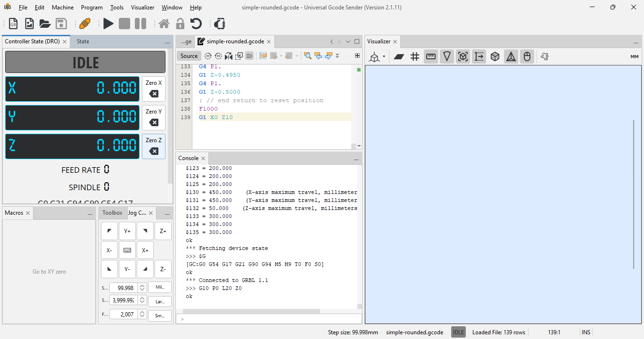Close the Console tab
The width and height of the screenshot is (644, 339).
[x=203, y=158]
